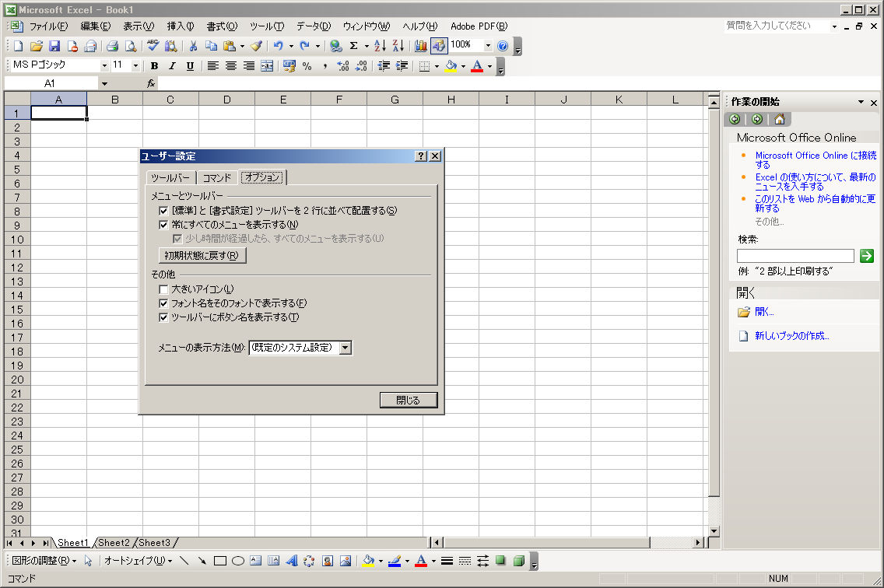Select the Oval shape tool

click(238, 561)
